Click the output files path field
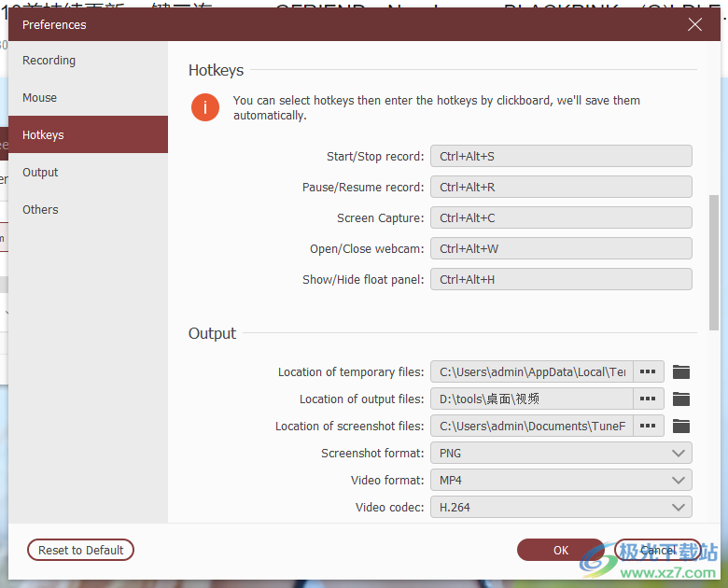The width and height of the screenshot is (728, 588). (532, 399)
